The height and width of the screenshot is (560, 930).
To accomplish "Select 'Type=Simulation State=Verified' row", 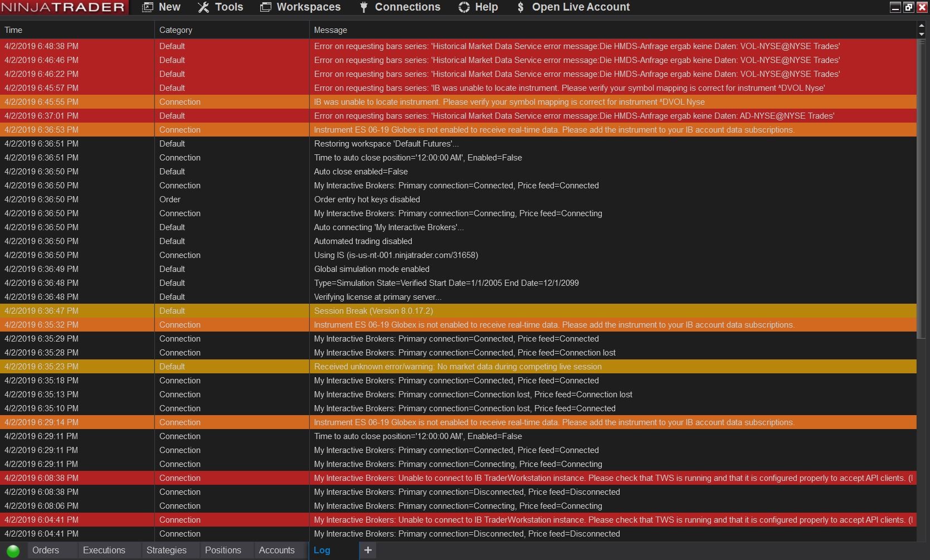I will tap(458, 283).
